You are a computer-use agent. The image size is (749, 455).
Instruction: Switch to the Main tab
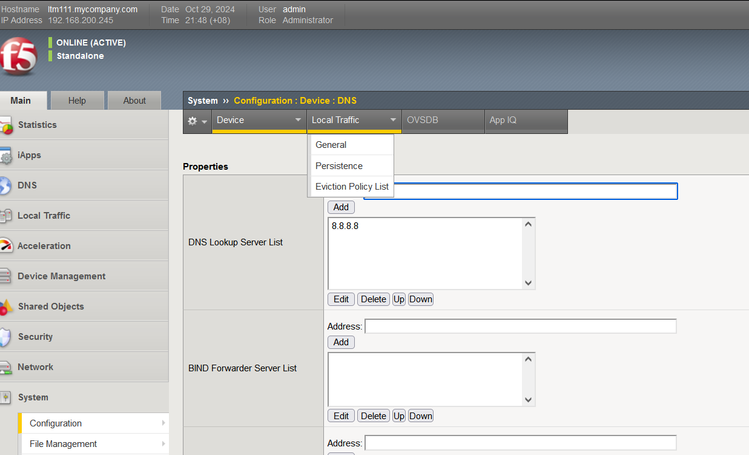coord(21,101)
